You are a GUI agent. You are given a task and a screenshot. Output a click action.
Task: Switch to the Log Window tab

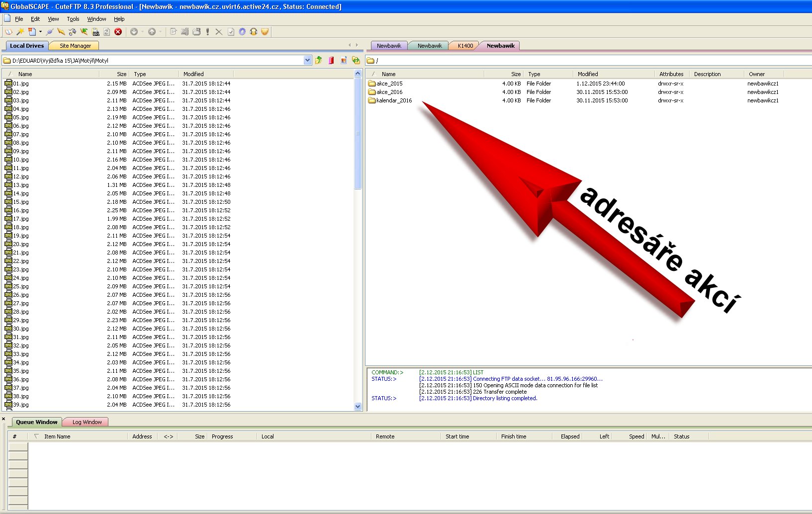tap(87, 422)
